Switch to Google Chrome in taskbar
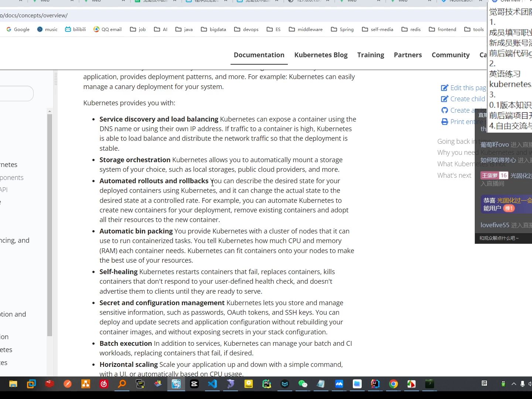Screen dimensions: 532x399 pyautogui.click(x=393, y=384)
